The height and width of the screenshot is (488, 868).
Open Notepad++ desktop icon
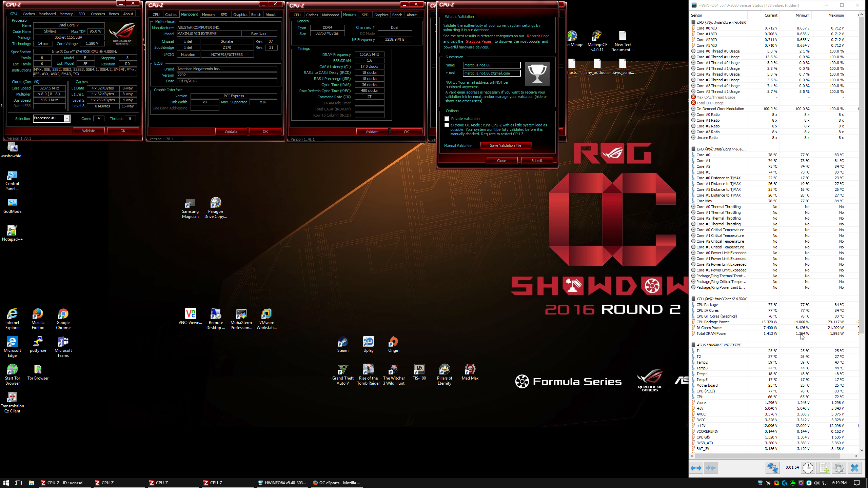click(x=12, y=233)
